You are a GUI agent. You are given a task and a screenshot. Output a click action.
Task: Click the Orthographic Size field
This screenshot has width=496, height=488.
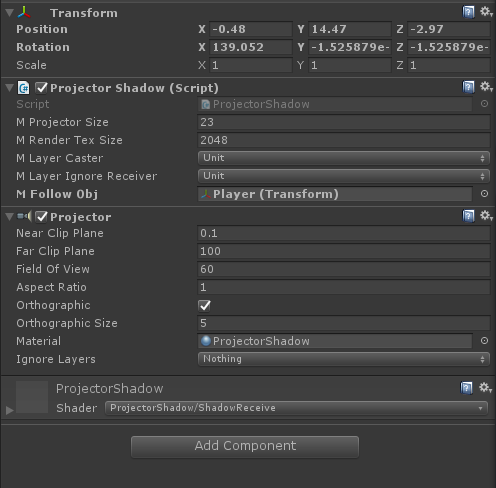tap(344, 323)
